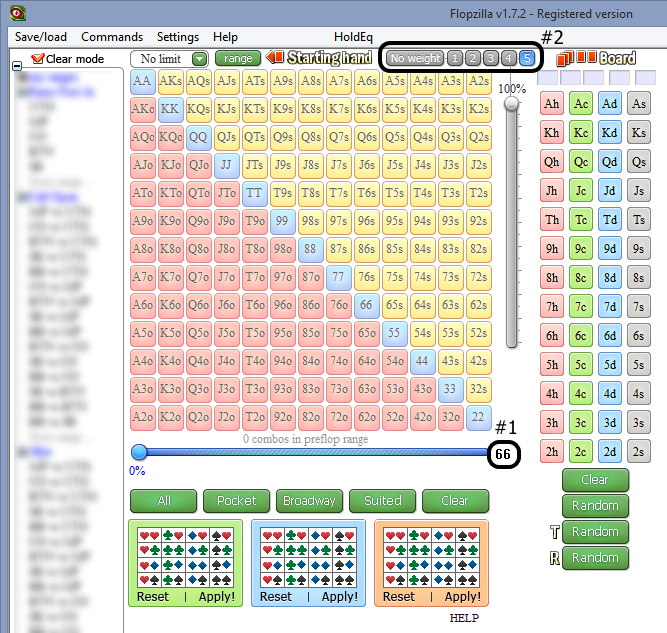The image size is (667, 633).
Task: Toggle Clear mode checkmark
Action: click(x=37, y=59)
